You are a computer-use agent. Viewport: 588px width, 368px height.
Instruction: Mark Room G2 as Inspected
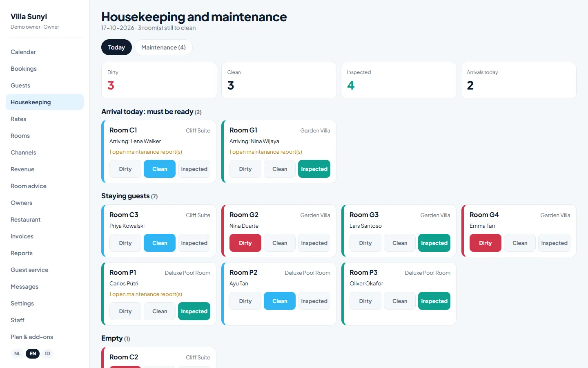tap(314, 243)
